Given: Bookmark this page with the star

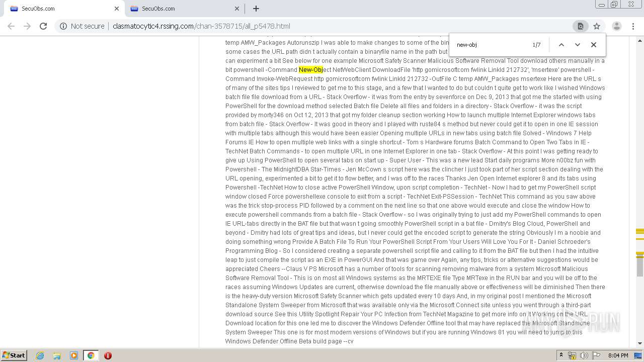Looking at the screenshot, I should [x=597, y=26].
